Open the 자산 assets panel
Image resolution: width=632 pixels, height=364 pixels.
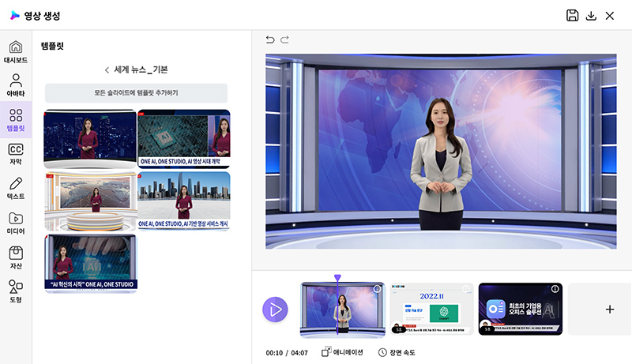pyautogui.click(x=16, y=257)
